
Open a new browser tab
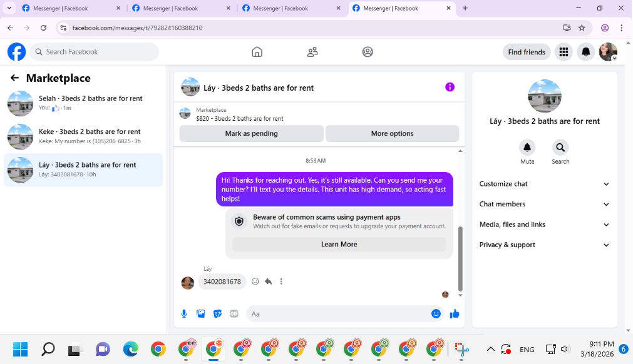[465, 8]
